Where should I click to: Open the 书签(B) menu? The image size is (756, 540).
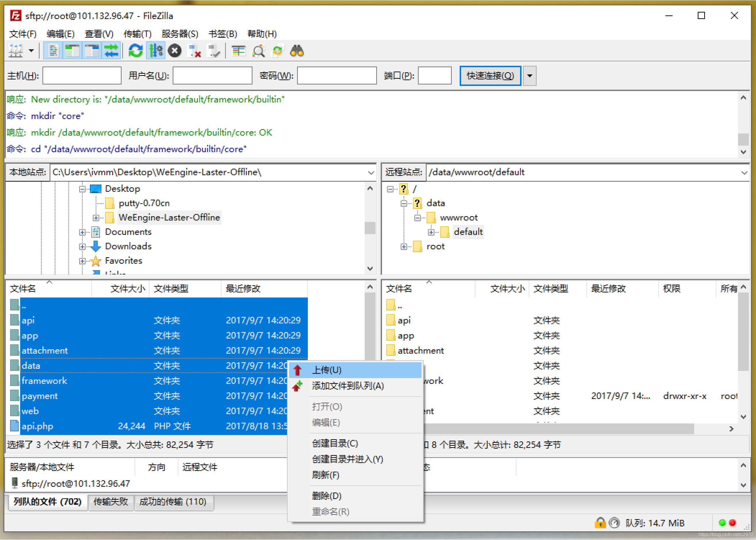click(x=223, y=34)
